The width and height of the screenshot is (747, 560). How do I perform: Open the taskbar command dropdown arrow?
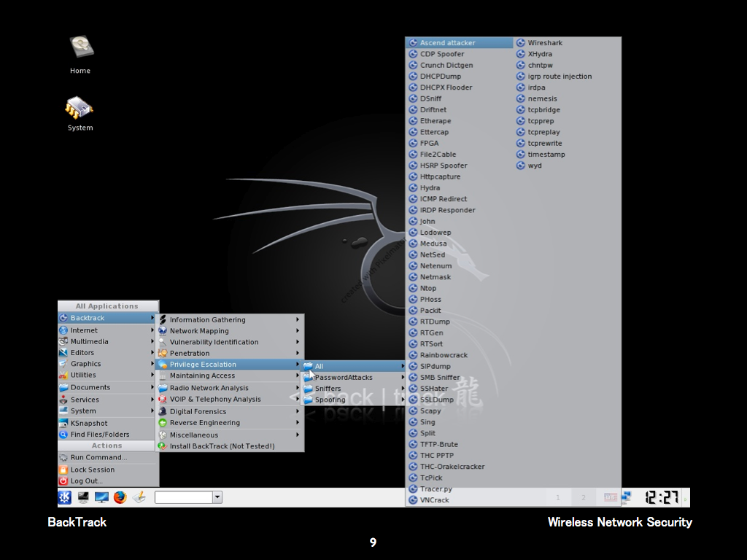pos(217,497)
